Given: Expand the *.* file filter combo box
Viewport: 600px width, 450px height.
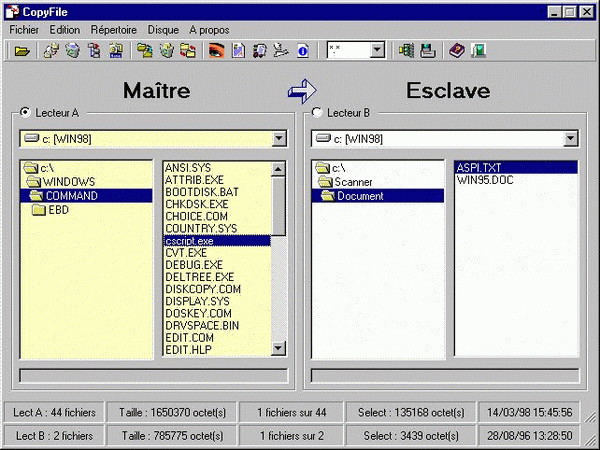Looking at the screenshot, I should [377, 50].
